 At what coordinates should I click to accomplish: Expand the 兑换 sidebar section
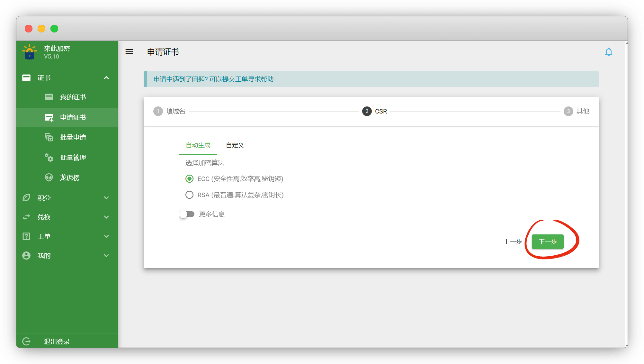click(106, 217)
